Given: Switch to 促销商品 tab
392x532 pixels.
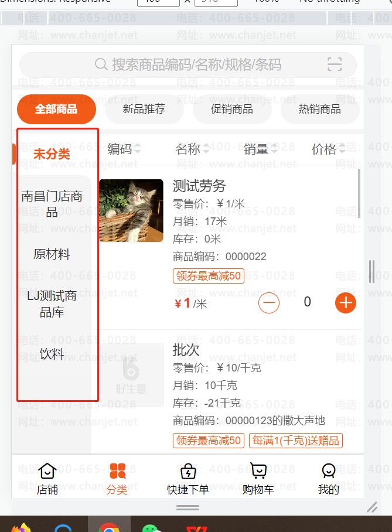Looking at the screenshot, I should click(x=232, y=109).
